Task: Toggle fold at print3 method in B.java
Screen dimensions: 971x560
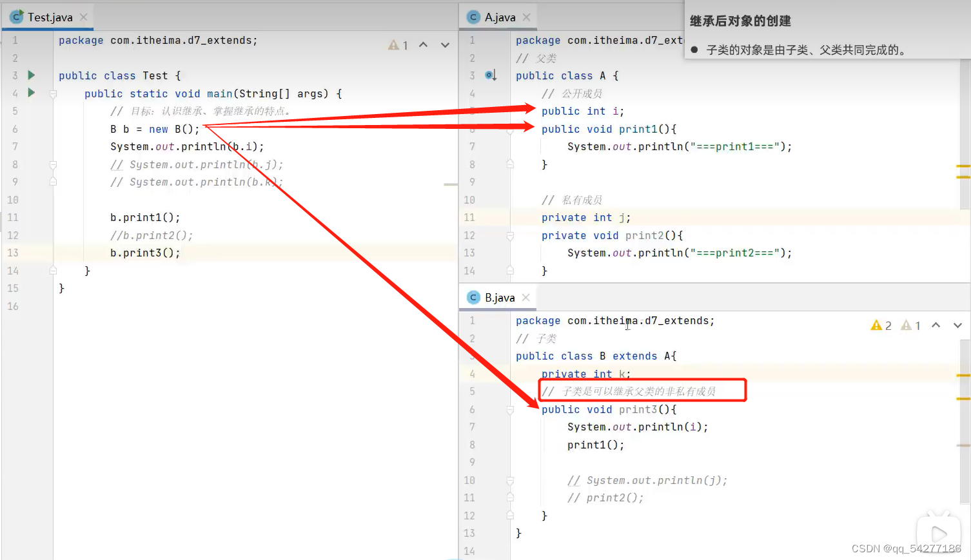Action: pyautogui.click(x=510, y=410)
